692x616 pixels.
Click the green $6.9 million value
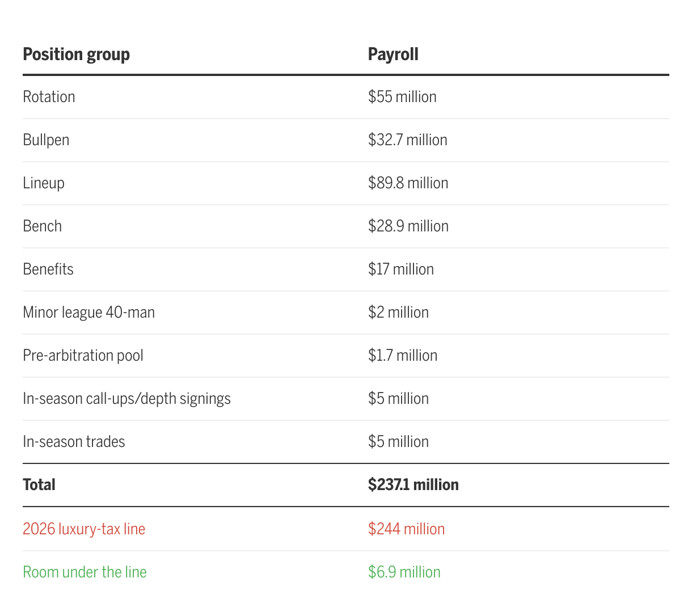click(404, 572)
